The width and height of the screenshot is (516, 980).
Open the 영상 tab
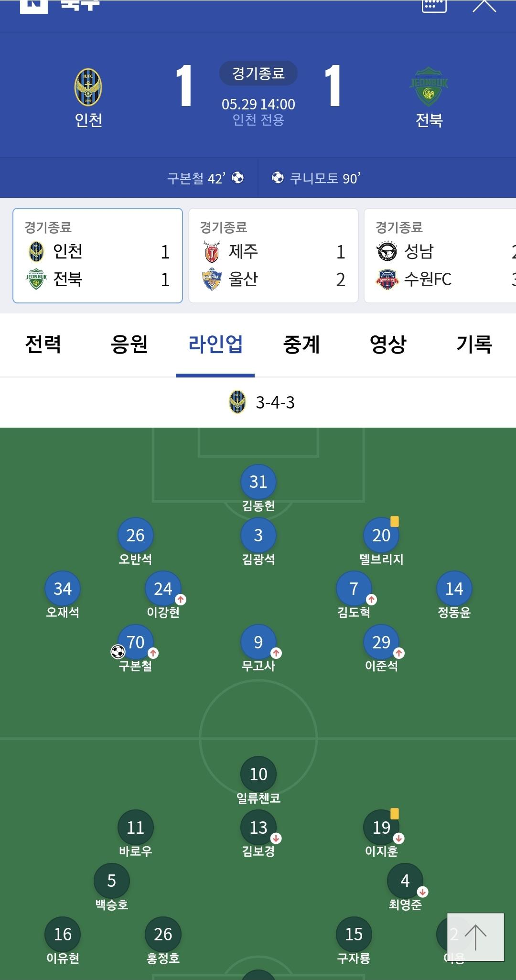388,345
